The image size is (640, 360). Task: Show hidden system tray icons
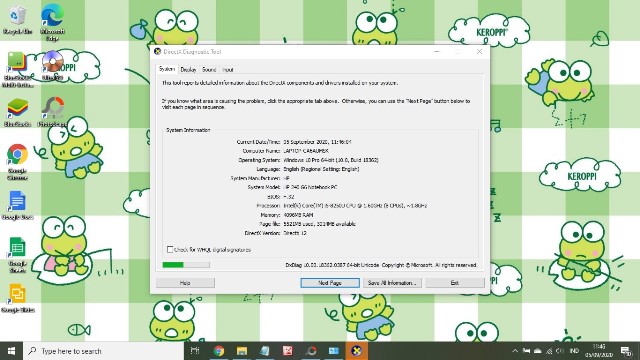pos(515,351)
